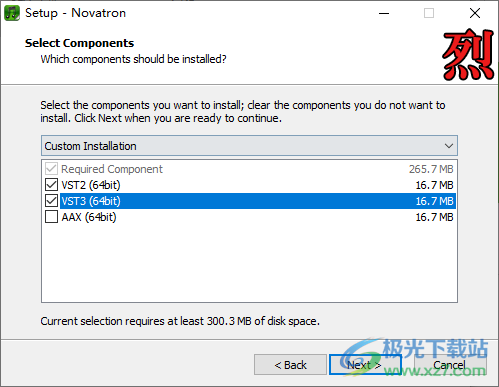Uncheck the VST2 (64bit) checkbox
This screenshot has width=499, height=387.
(51, 185)
